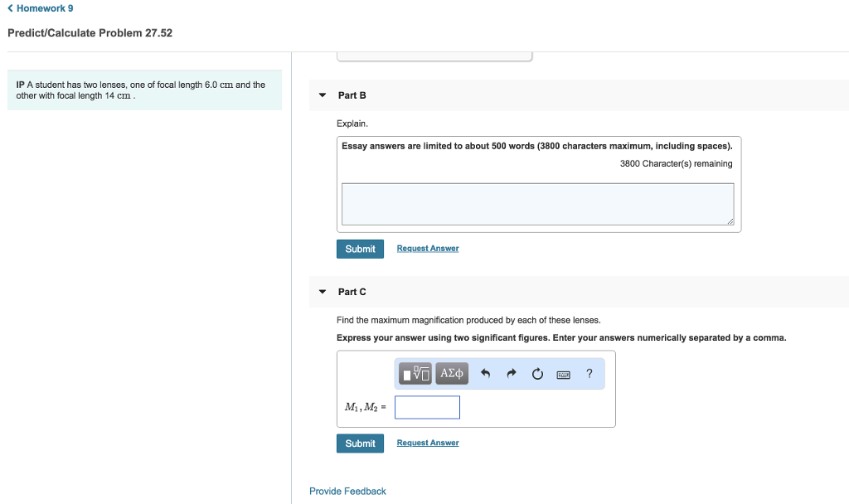Viewport: 849px width, 504px height.
Task: Click the M1, M2 answer input box
Action: point(427,407)
